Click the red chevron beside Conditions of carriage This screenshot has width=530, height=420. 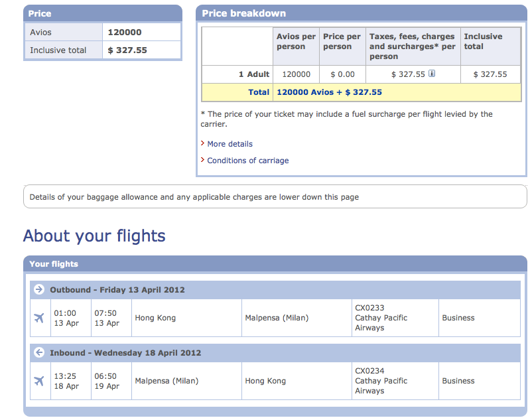tap(202, 160)
